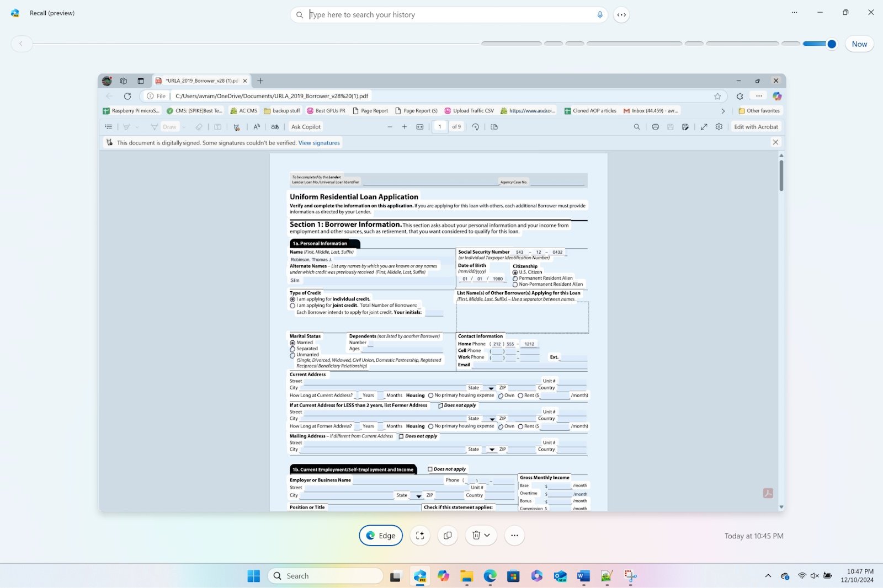Image resolution: width=883 pixels, height=588 pixels.
Task: Open the document contents panel icon
Action: click(x=109, y=127)
